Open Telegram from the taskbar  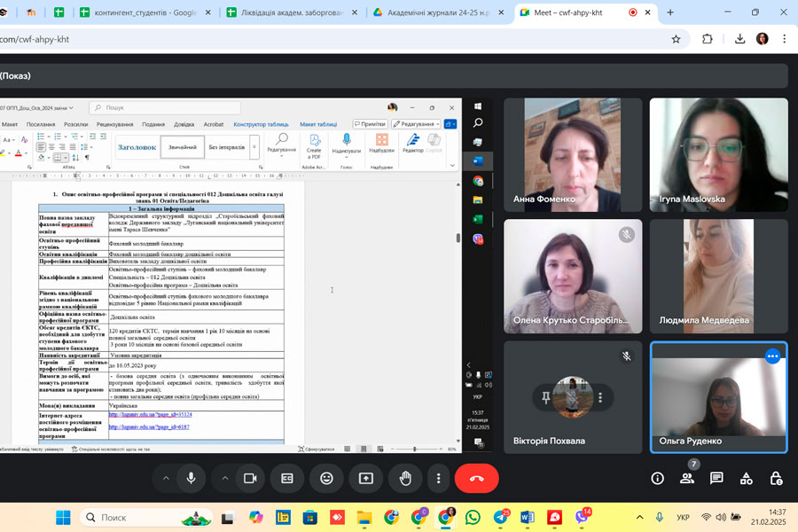pyautogui.click(x=500, y=517)
